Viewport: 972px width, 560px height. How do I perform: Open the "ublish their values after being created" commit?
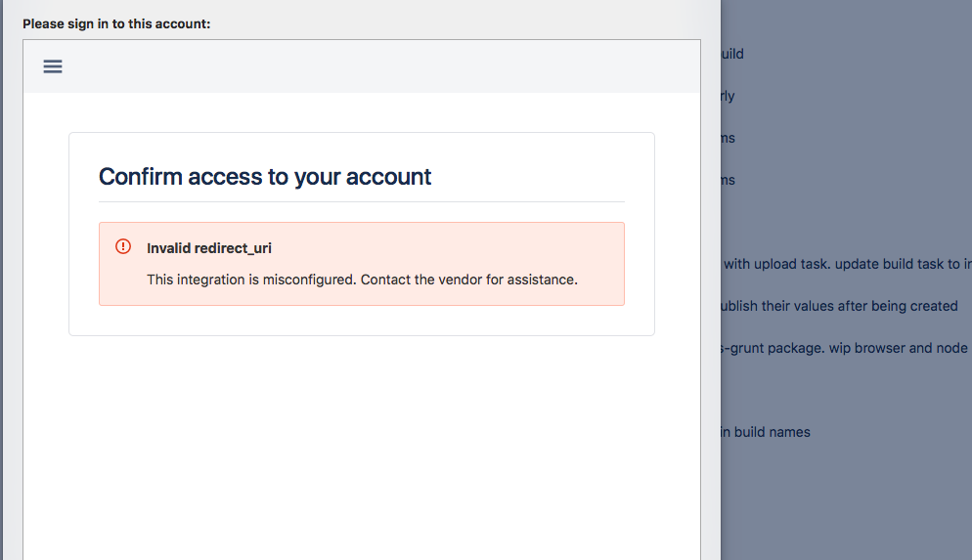click(x=839, y=306)
